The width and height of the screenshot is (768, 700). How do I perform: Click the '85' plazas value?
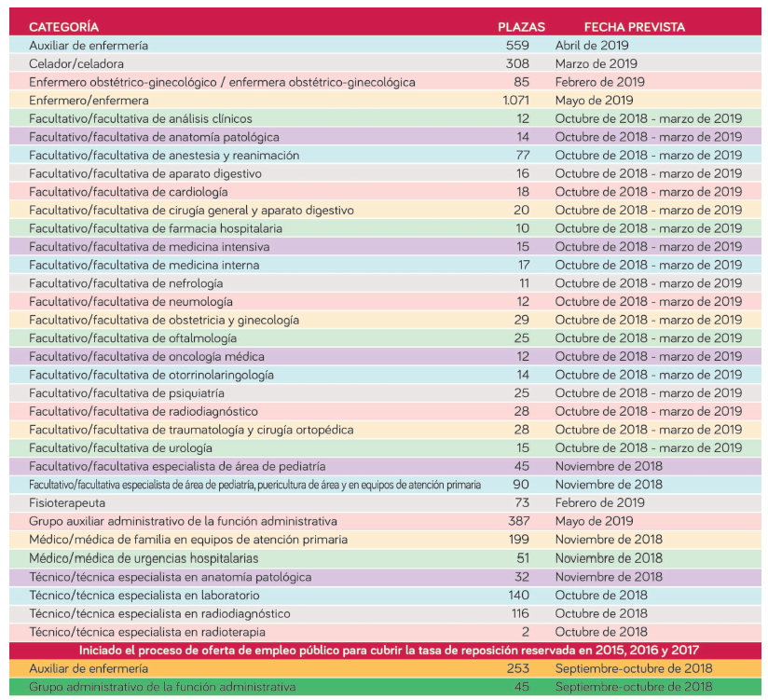[522, 82]
